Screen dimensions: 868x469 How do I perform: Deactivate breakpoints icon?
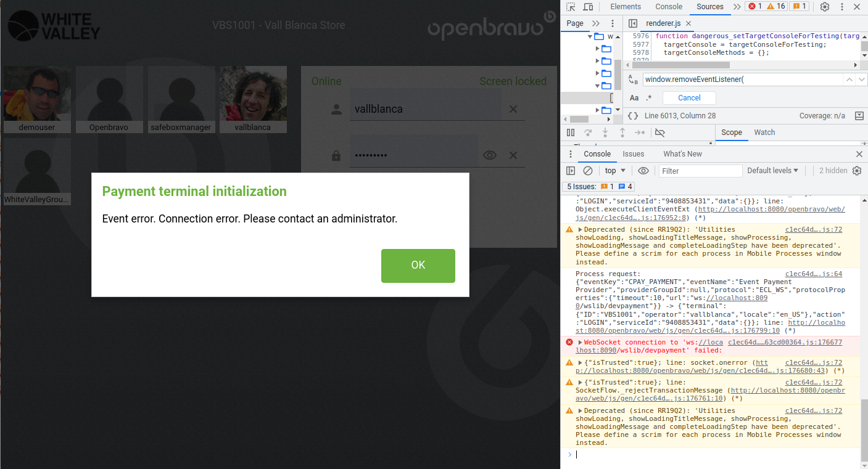[x=659, y=133]
